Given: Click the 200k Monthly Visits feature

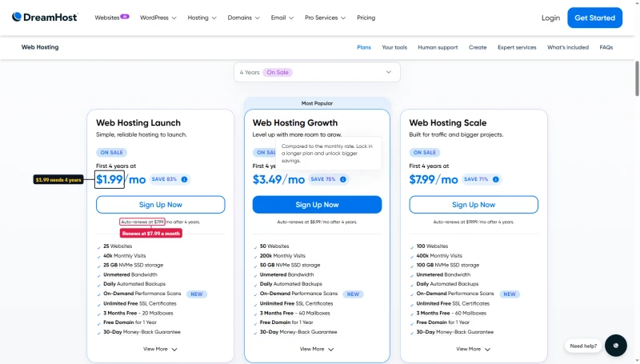Looking at the screenshot, I should click(282, 256).
